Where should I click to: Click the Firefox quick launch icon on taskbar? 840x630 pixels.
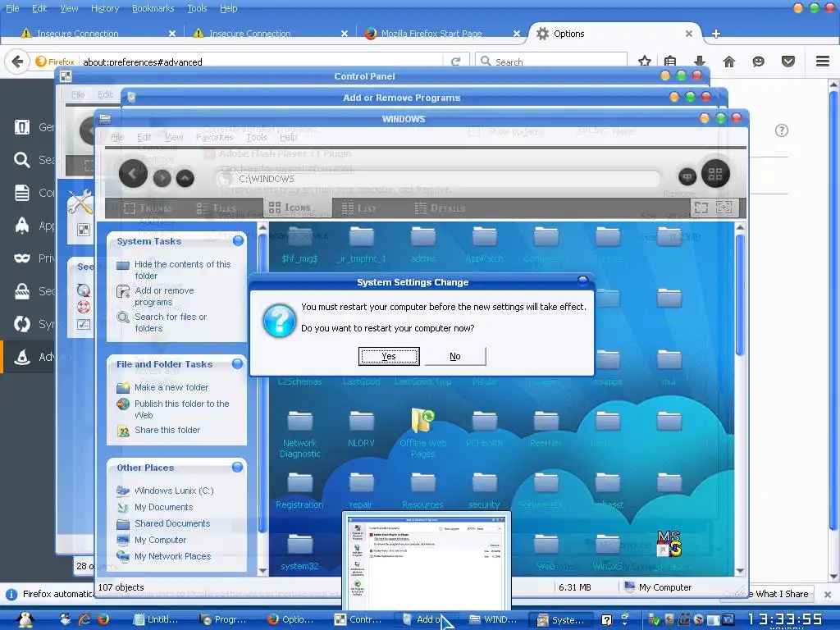[103, 619]
